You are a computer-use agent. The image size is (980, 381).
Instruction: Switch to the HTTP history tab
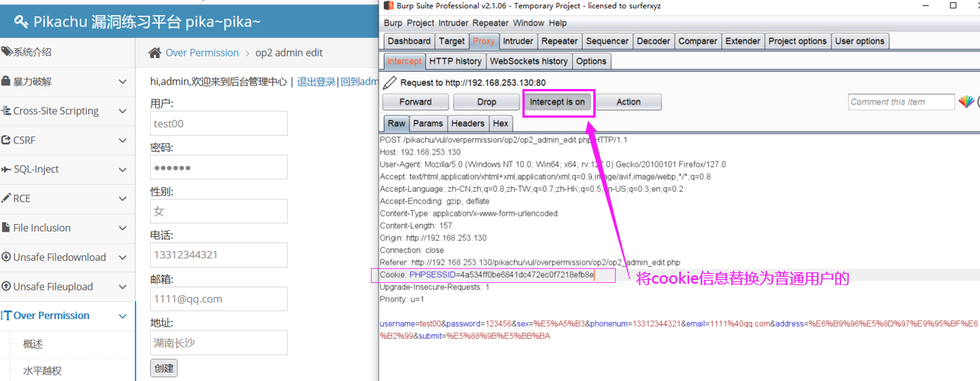click(x=455, y=61)
